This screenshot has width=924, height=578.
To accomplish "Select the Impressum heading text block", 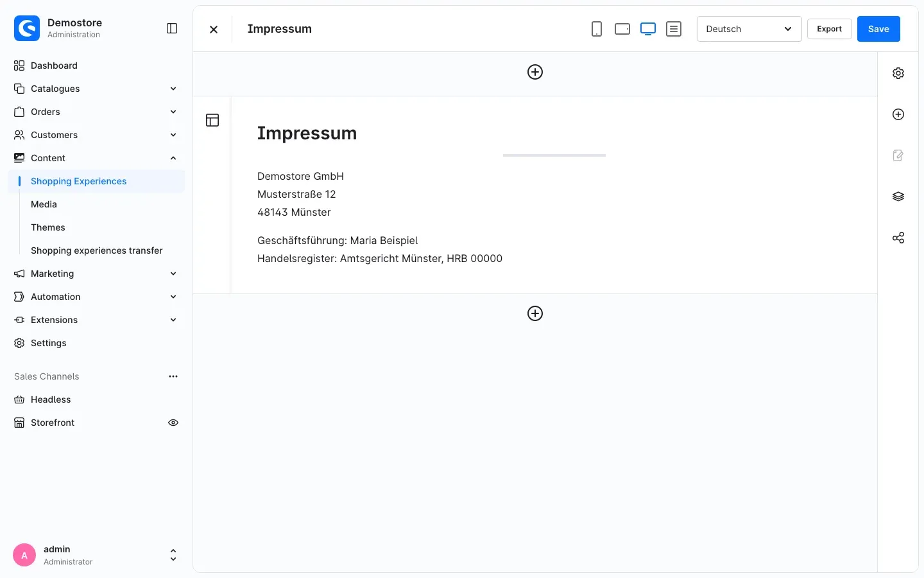I will 307,133.
